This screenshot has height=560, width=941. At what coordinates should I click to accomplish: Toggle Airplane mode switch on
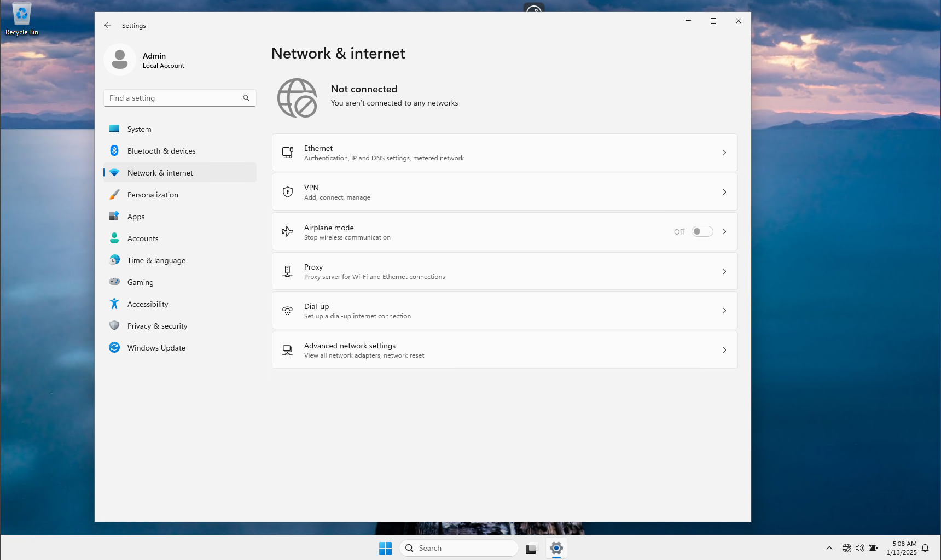point(702,232)
